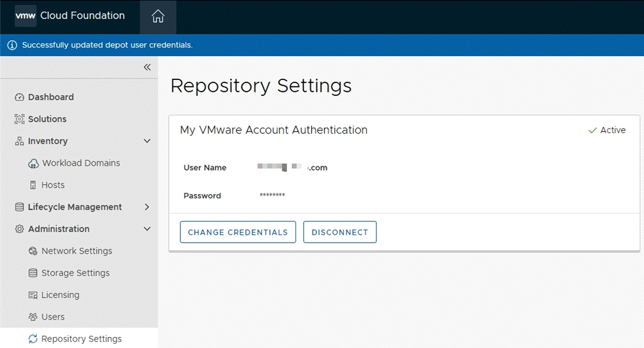Go to Solutions in sidebar
This screenshot has width=644, height=348.
[x=47, y=119]
